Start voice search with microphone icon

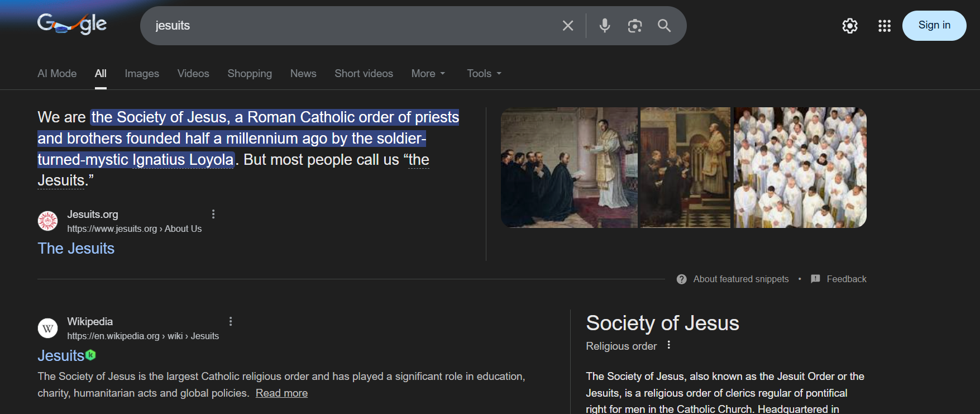pos(604,26)
